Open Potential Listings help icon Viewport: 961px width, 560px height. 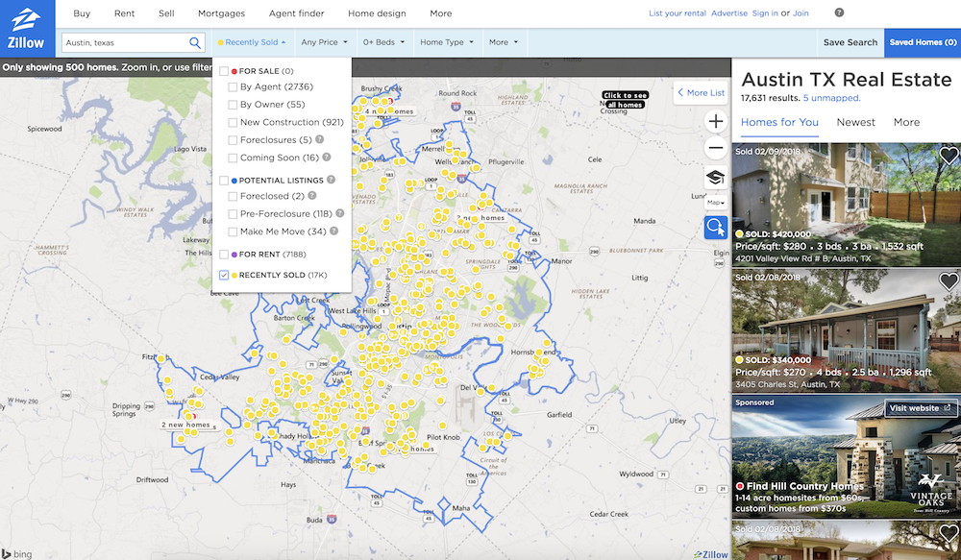click(x=331, y=181)
